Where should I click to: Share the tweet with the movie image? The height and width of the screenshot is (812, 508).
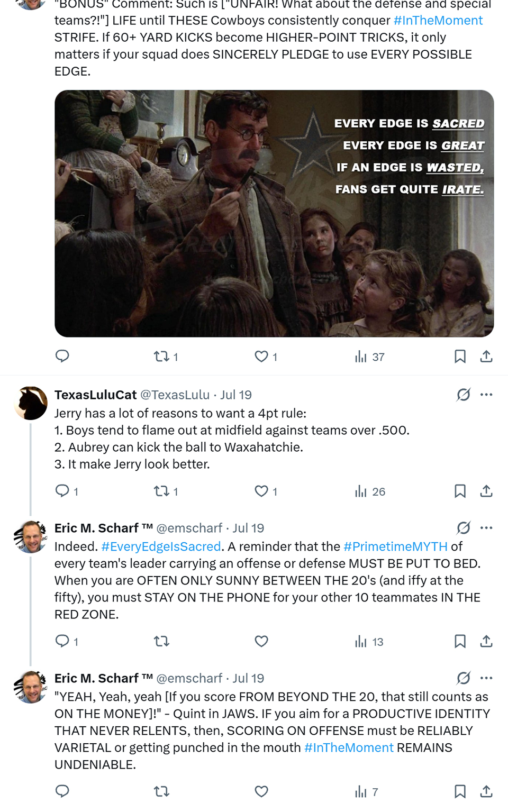coord(486,357)
